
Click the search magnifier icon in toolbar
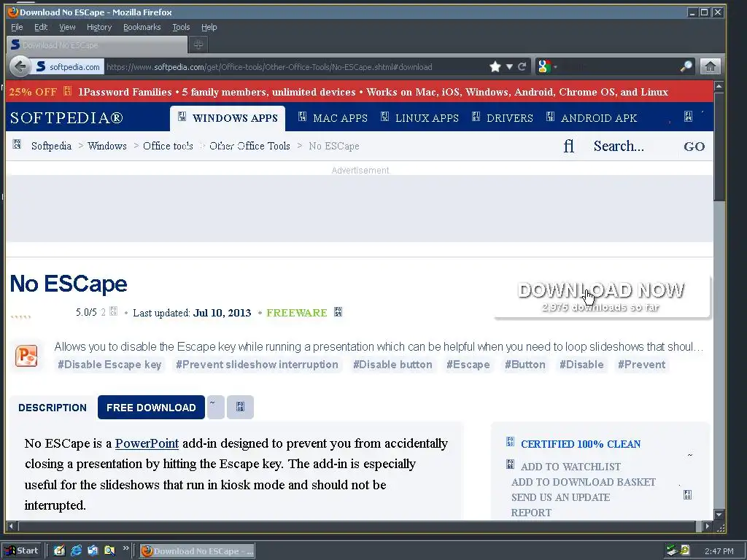(x=686, y=66)
